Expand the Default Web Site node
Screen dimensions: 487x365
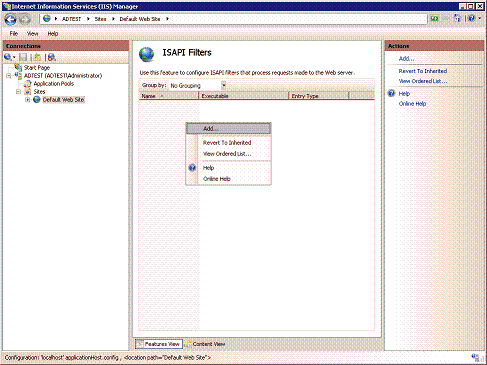click(28, 100)
